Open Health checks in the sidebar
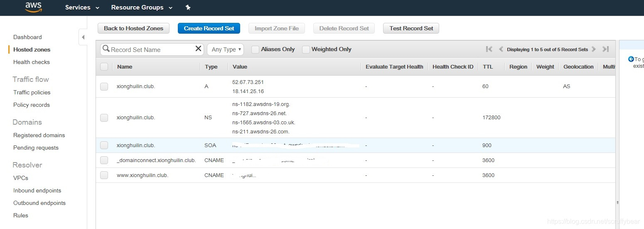This screenshot has height=229, width=644. click(x=32, y=62)
